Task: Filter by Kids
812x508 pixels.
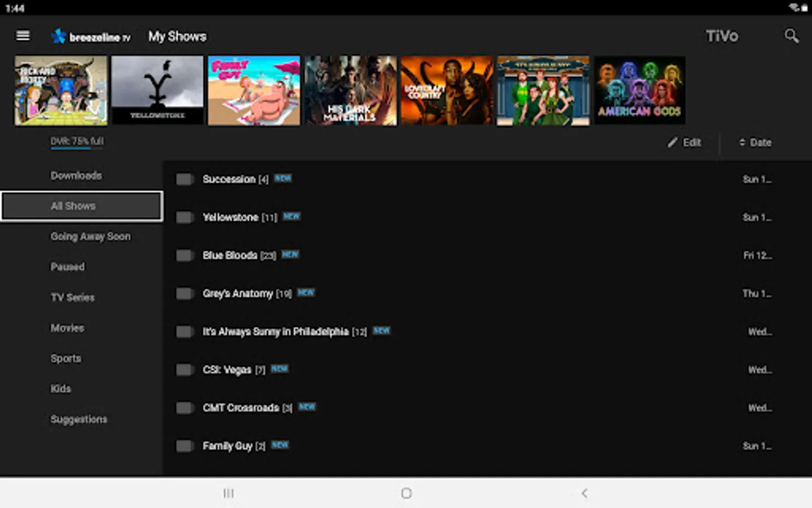Action: 61,389
